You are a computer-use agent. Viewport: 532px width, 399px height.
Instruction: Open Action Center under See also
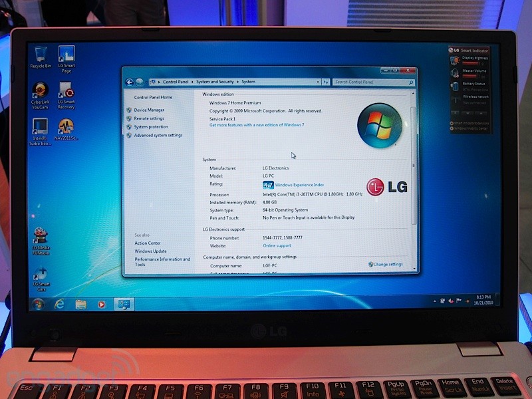(x=148, y=243)
